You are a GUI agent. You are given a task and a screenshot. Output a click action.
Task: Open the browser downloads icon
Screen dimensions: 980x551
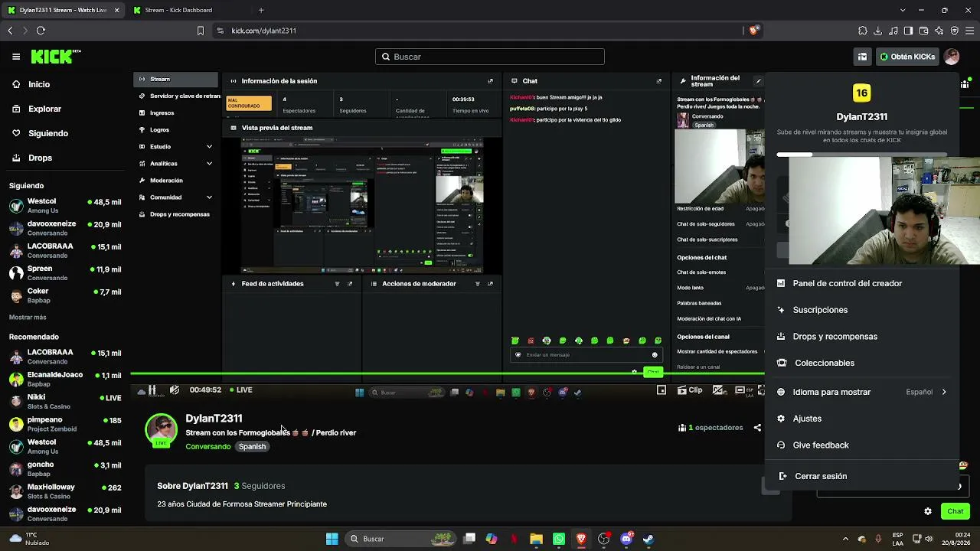(x=878, y=31)
